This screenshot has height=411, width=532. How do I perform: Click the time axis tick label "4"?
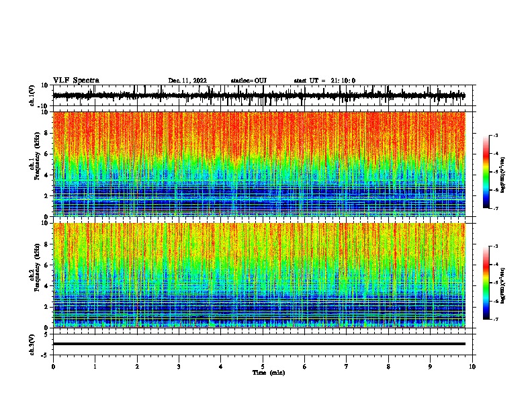click(x=221, y=367)
